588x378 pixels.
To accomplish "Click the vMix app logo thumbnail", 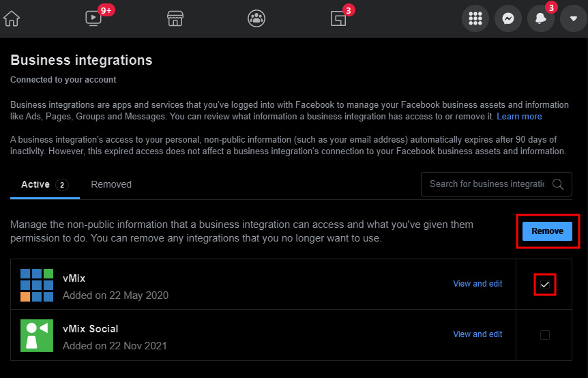I will click(x=37, y=285).
